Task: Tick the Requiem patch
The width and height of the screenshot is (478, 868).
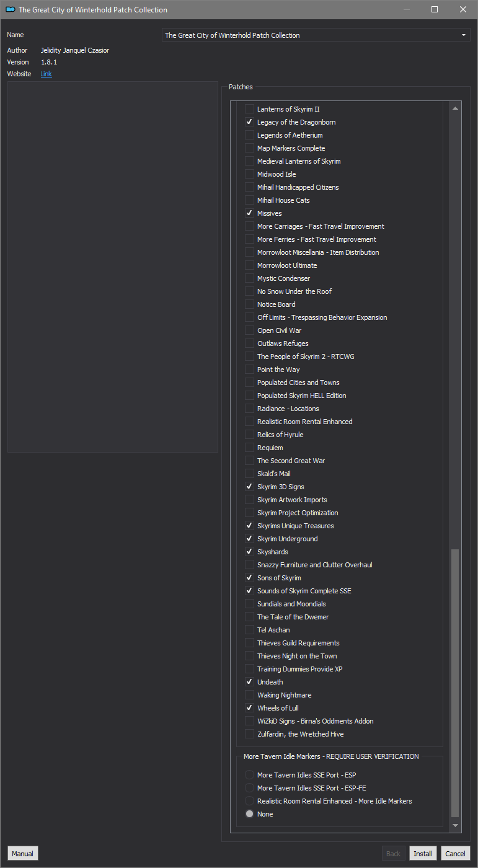Action: [x=249, y=448]
